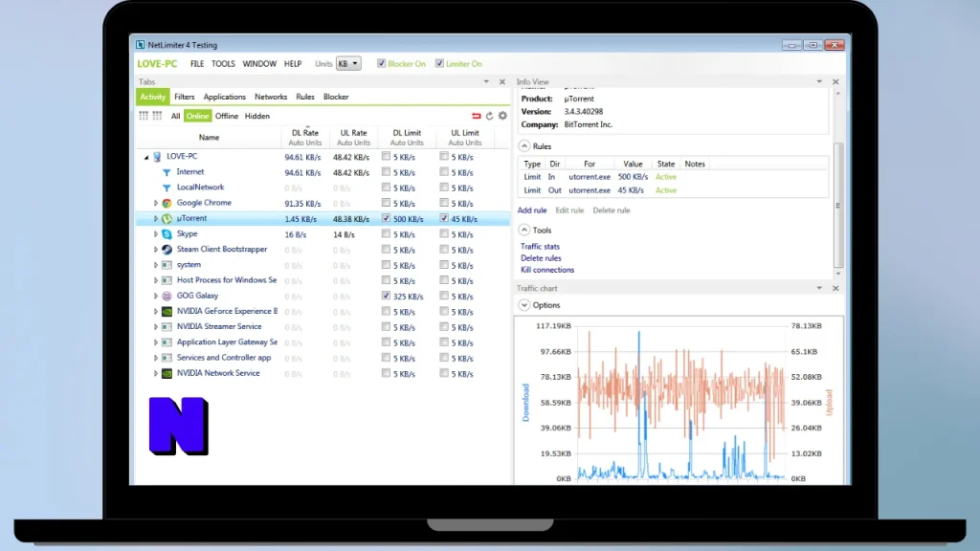Click the LOVE-PC computer icon

point(157,157)
